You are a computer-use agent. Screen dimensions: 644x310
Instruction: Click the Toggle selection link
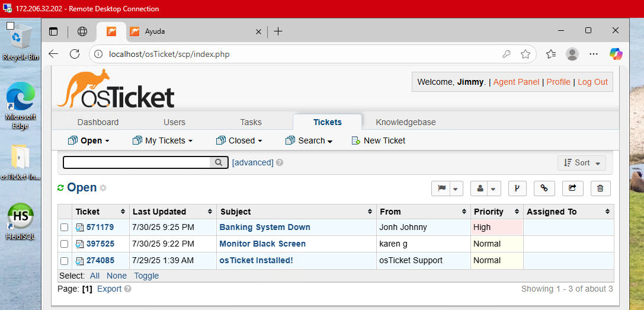coord(146,276)
